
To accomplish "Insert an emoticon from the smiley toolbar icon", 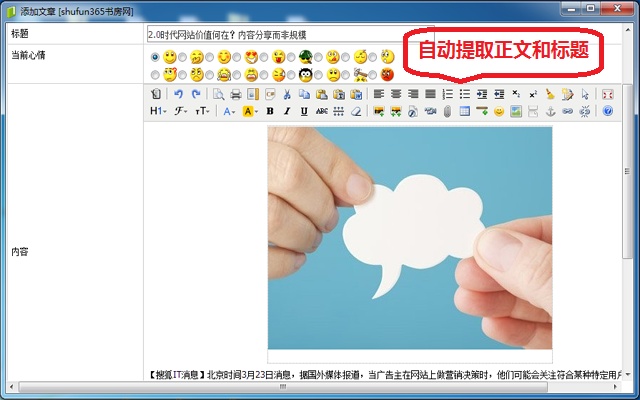I will pyautogui.click(x=499, y=111).
